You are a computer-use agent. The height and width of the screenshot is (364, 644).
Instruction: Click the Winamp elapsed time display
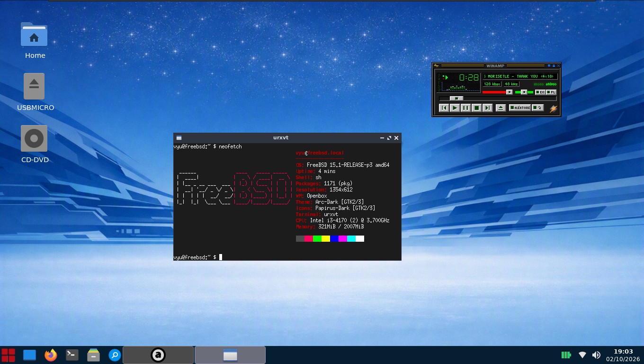(469, 77)
